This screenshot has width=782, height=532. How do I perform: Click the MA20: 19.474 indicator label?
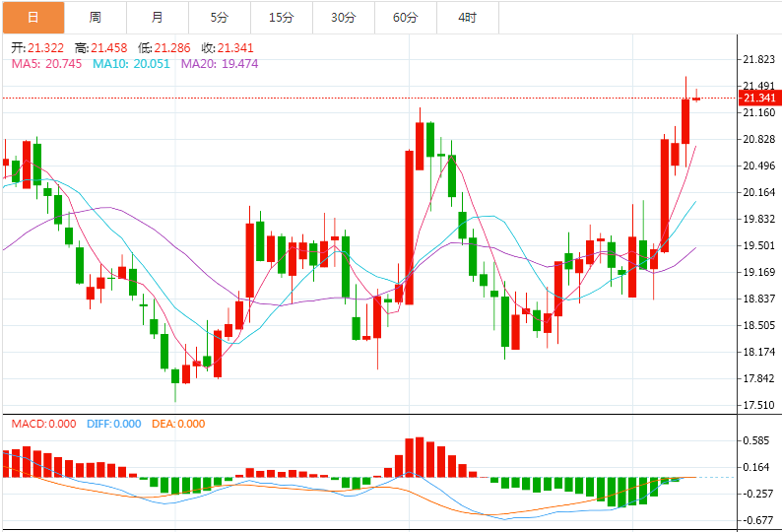220,64
